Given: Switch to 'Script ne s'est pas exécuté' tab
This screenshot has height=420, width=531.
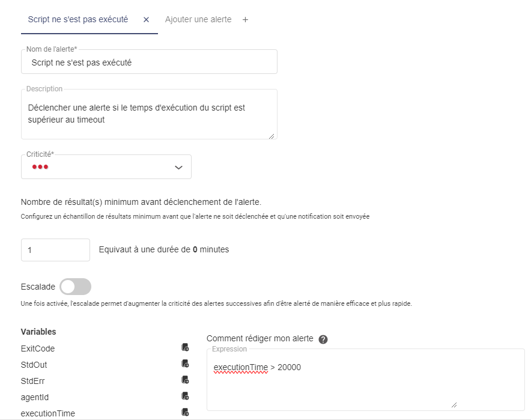Looking at the screenshot, I should click(78, 20).
